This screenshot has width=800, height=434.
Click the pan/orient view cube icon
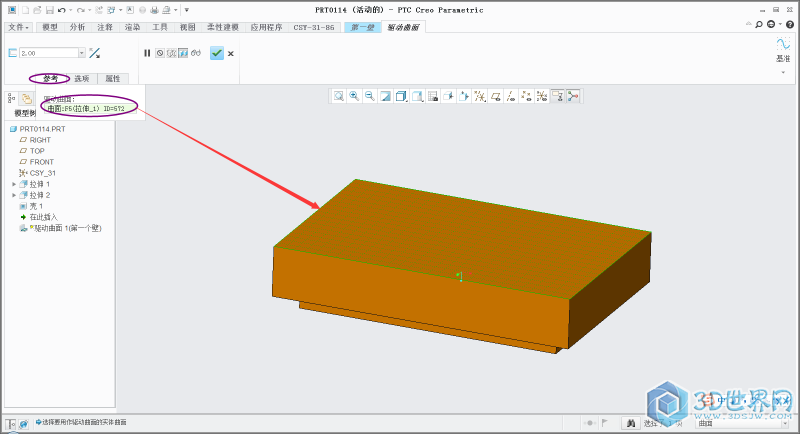click(x=464, y=96)
